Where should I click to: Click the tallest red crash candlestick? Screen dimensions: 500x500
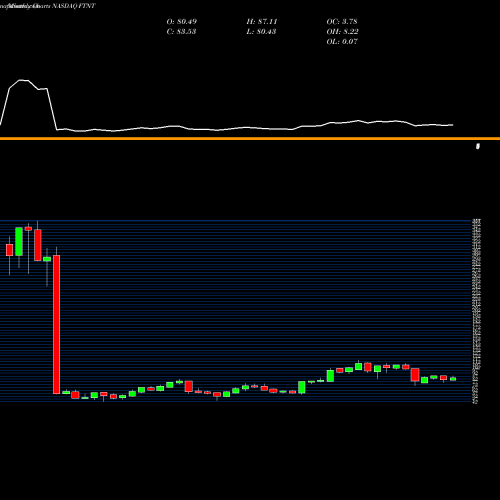57,324
